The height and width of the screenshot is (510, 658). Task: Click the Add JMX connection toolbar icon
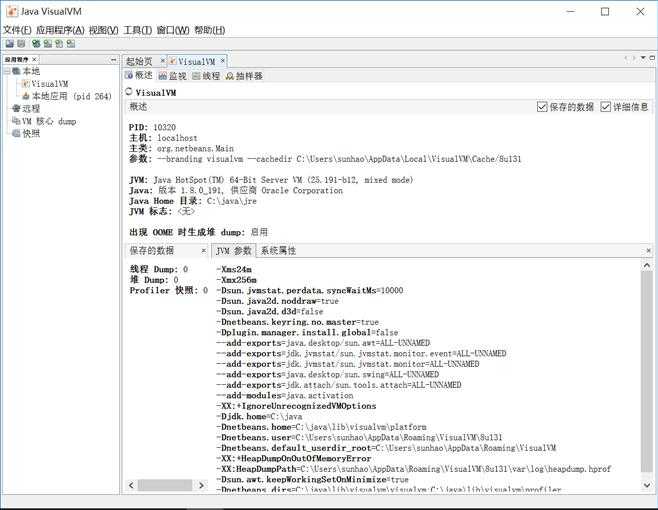(36, 44)
